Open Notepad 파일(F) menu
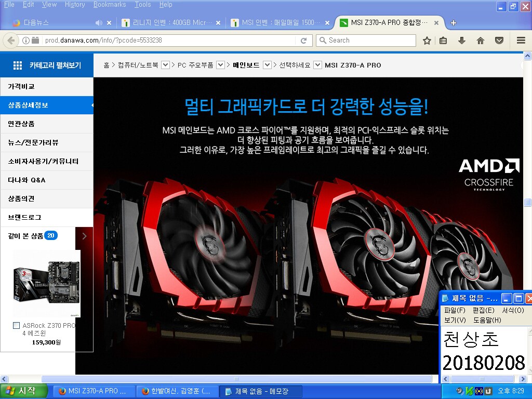Screen dimensions: 532x399 pos(455,310)
